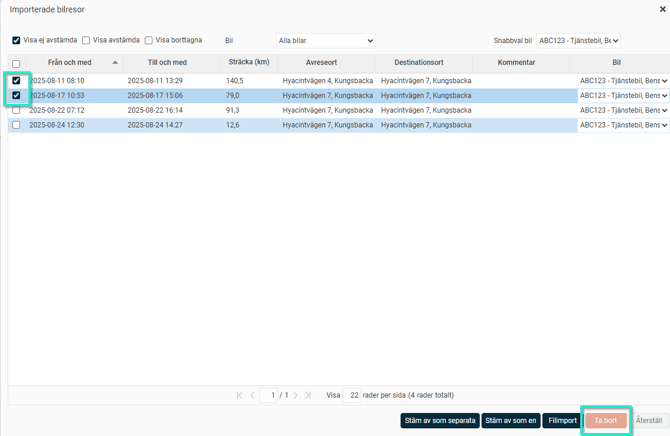Click Stäm av som separata button
Image resolution: width=670 pixels, height=436 pixels.
tap(440, 421)
